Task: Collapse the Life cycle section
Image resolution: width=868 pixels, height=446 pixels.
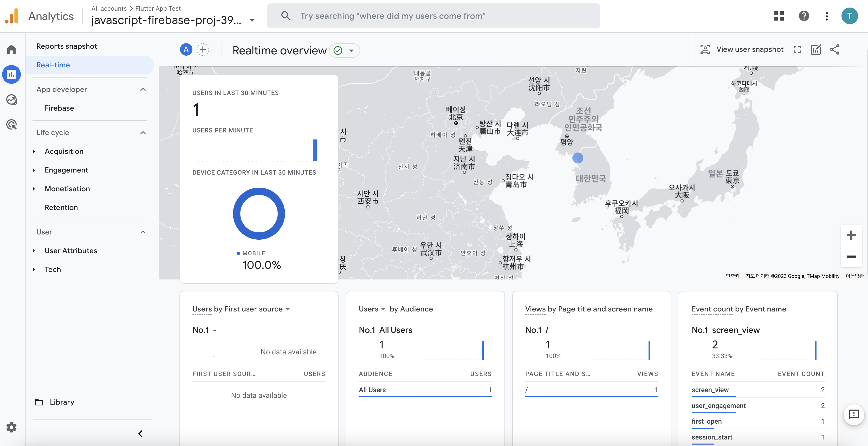Action: (x=143, y=132)
